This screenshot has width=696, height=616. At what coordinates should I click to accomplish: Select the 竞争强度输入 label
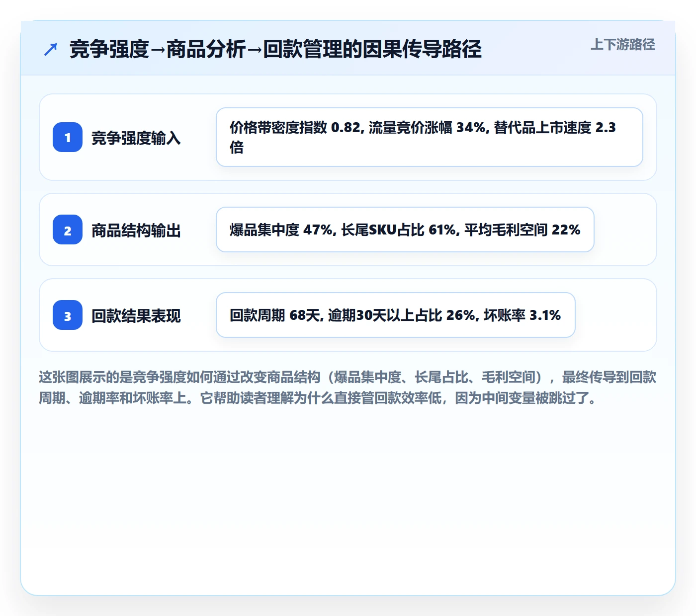(x=136, y=138)
